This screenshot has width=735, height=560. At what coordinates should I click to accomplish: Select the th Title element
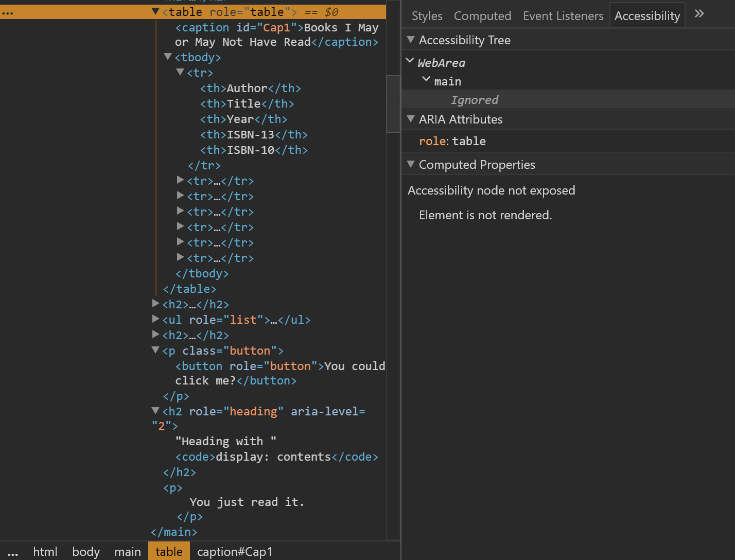(247, 104)
